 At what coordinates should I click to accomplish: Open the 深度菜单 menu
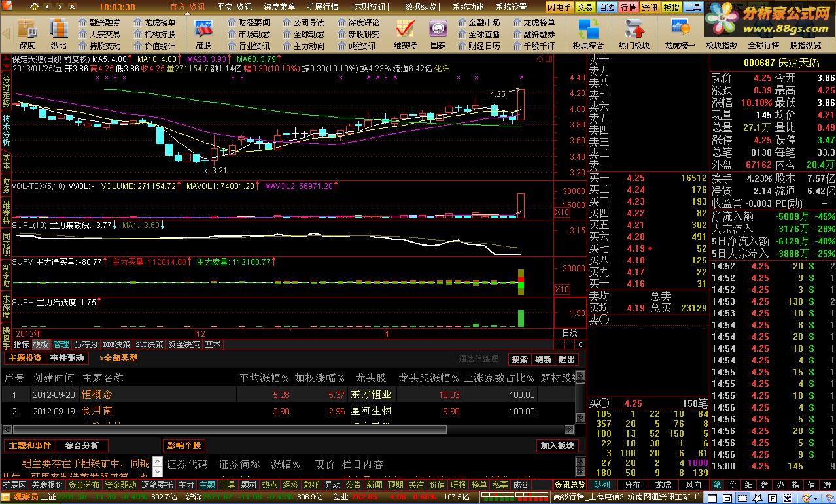coord(279,7)
